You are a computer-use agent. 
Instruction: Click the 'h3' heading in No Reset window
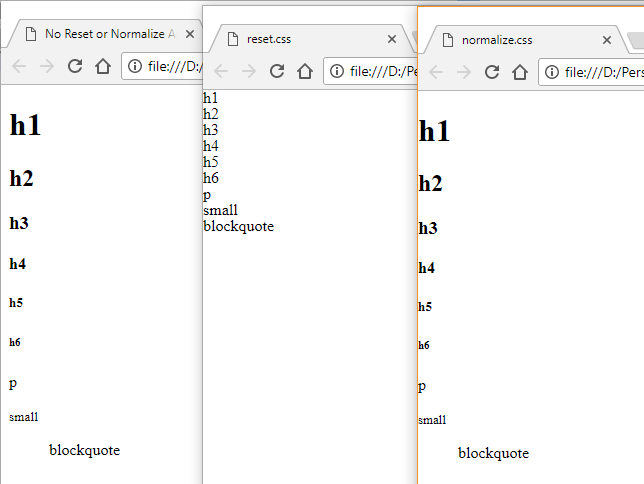pyautogui.click(x=19, y=223)
